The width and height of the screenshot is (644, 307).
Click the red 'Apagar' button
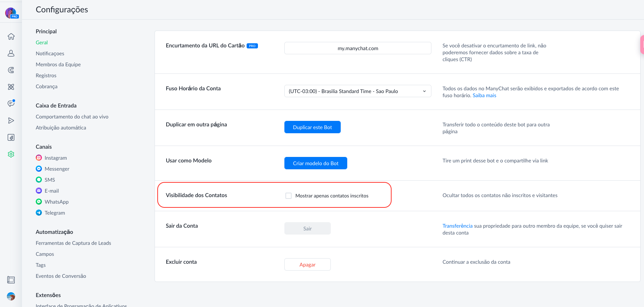pos(307,264)
